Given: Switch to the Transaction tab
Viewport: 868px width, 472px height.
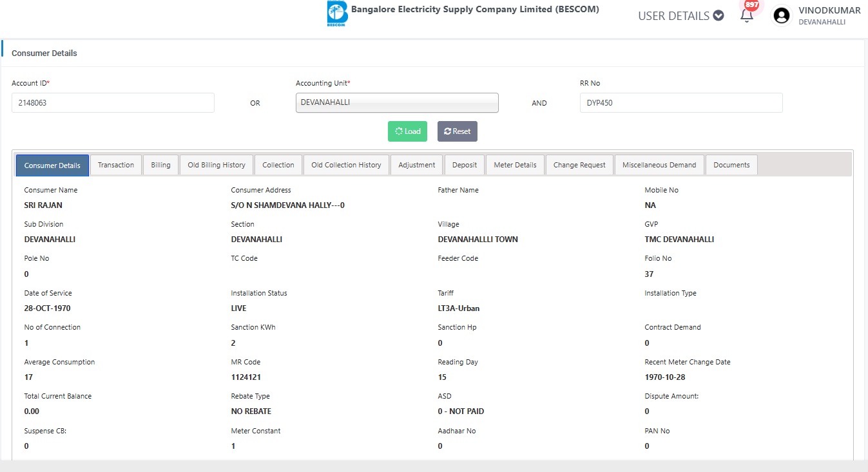Looking at the screenshot, I should 116,165.
